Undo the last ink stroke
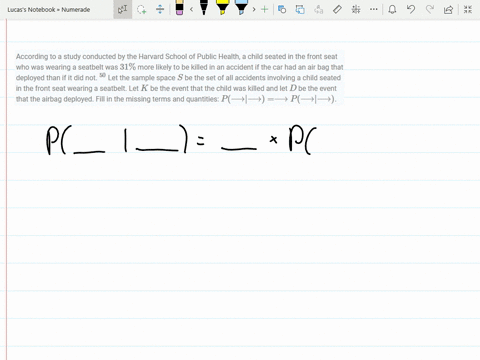This screenshot has width=480, height=360. tap(411, 9)
